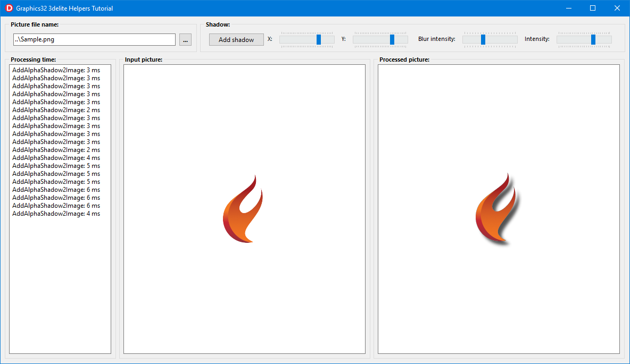Click the flame image in Input picture panel
Screen dimensions: 630x364
pos(244,209)
